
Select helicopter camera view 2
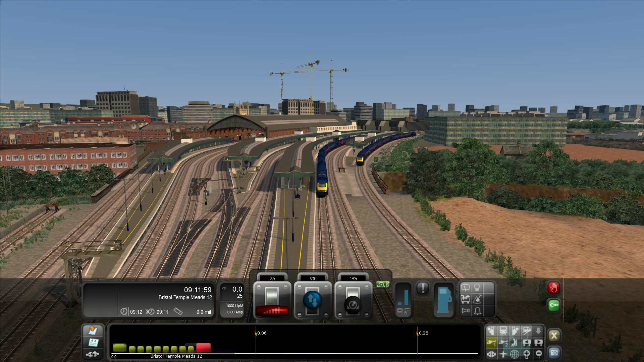click(x=503, y=343)
